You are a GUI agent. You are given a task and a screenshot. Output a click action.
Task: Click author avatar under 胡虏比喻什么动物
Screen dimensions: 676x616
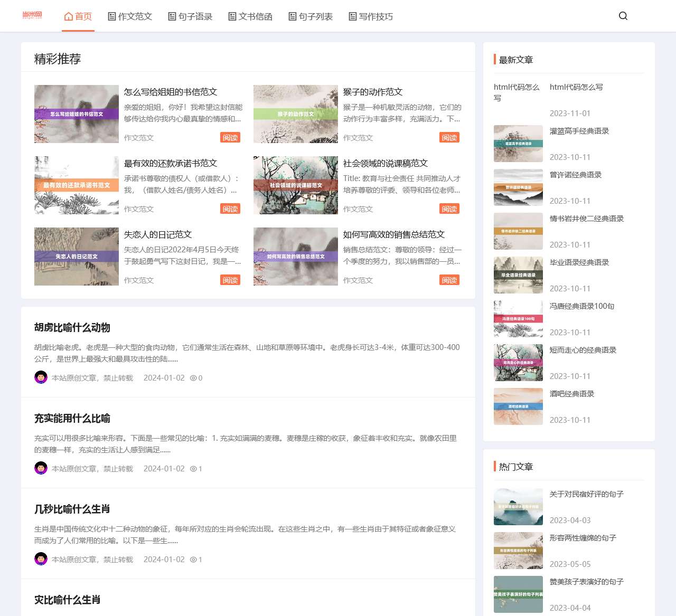click(41, 377)
